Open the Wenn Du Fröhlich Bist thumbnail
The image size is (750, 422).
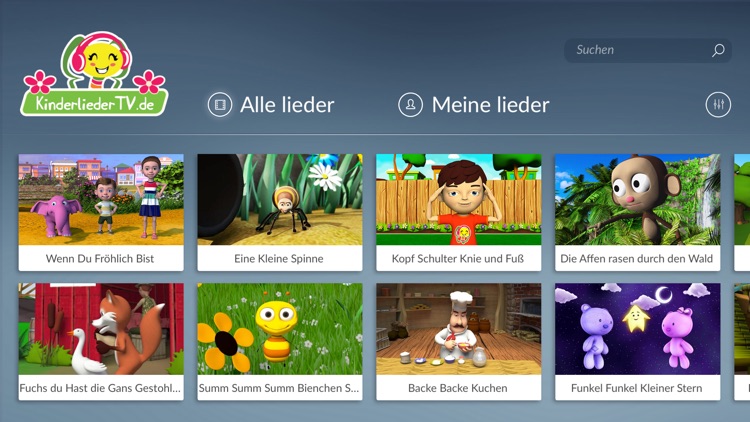(x=101, y=200)
